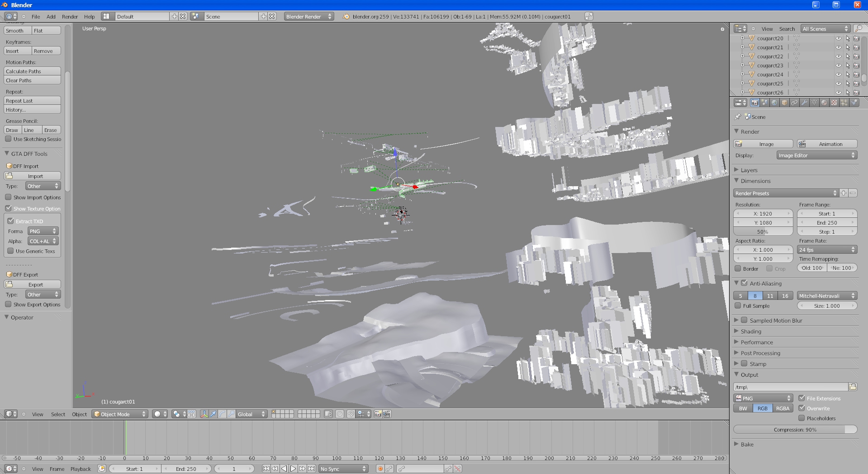
Task: Open the Physics properties tab icon
Action: (854, 103)
